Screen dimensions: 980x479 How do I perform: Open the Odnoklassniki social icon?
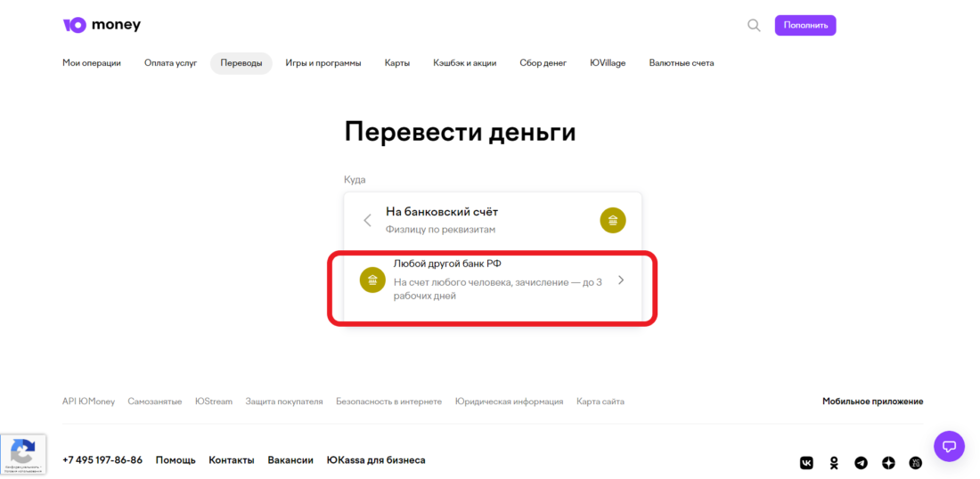pos(834,463)
